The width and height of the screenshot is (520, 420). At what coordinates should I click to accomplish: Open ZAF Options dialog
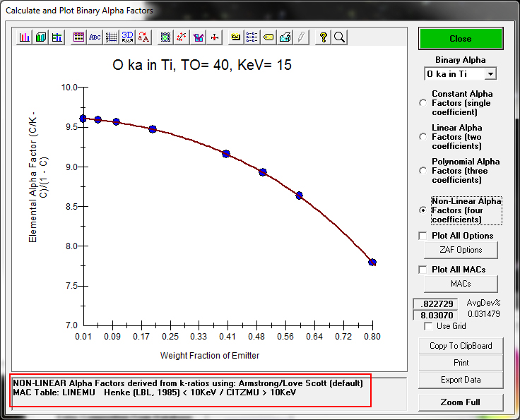coord(461,250)
